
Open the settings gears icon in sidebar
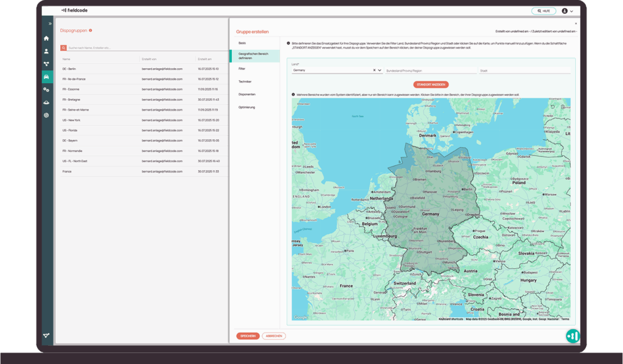(47, 89)
